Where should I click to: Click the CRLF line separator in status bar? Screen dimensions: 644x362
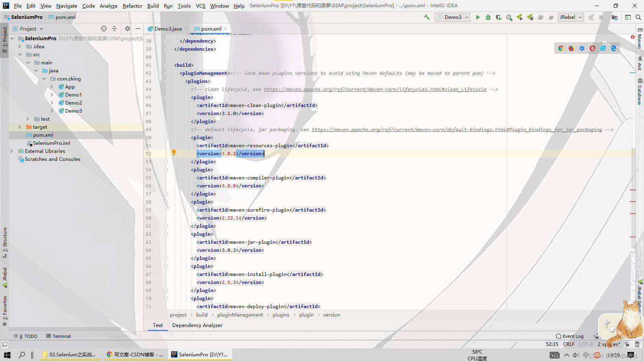point(569,344)
